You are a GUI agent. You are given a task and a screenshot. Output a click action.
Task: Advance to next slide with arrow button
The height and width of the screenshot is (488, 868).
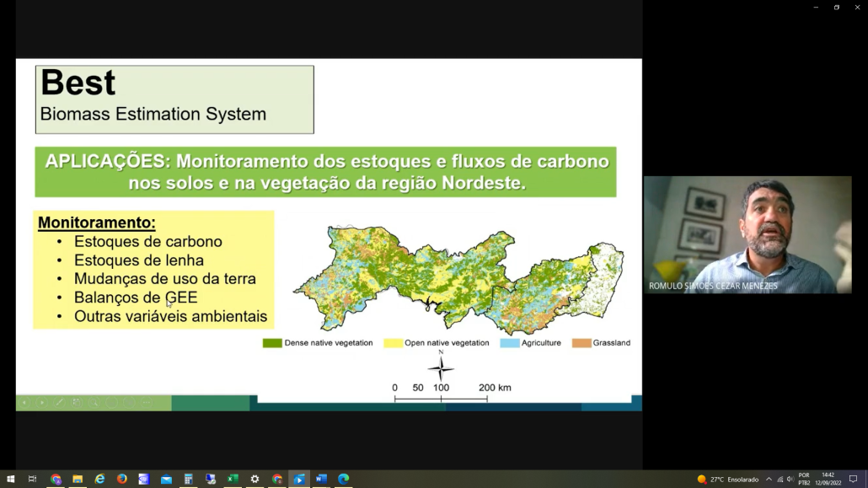point(42,403)
